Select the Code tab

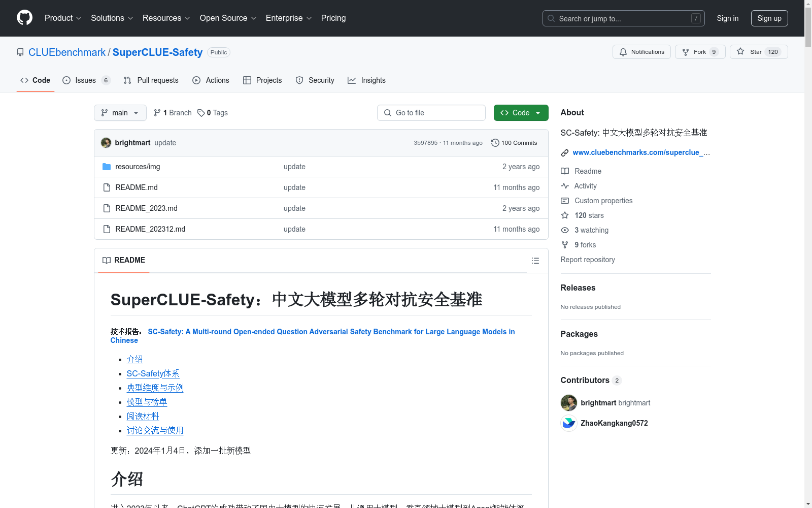coord(36,80)
